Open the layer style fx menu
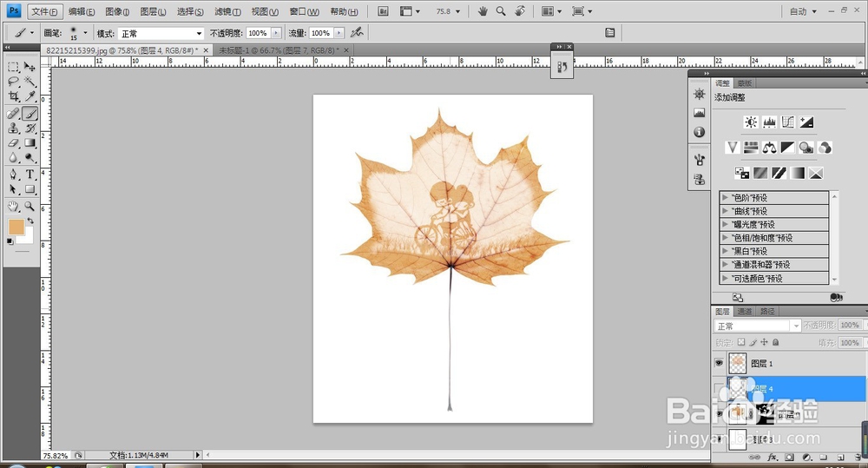The height and width of the screenshot is (468, 868). click(x=773, y=458)
